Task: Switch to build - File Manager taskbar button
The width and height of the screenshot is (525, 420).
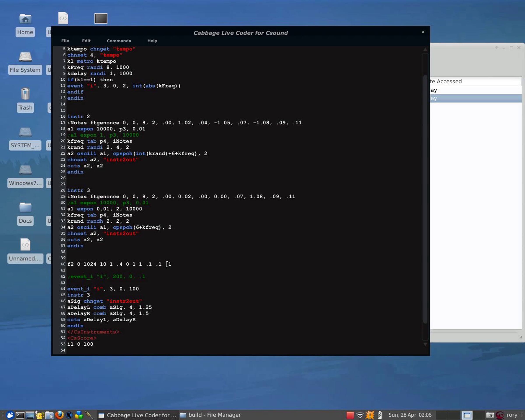Action: [210, 415]
